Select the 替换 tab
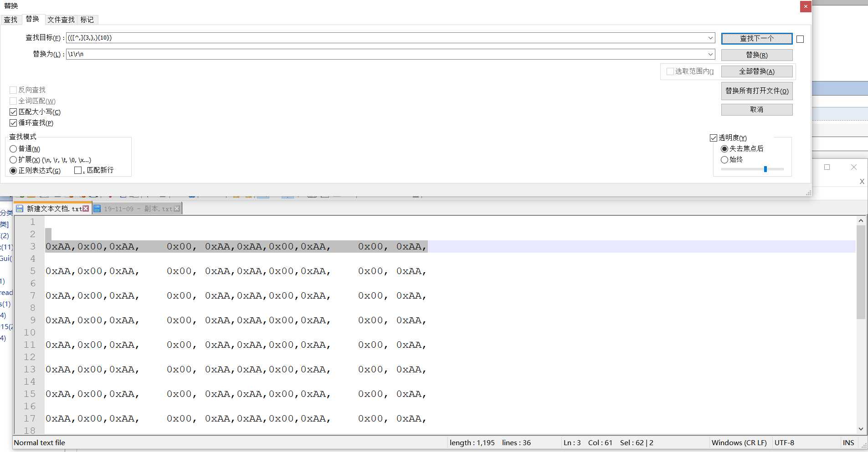 pyautogui.click(x=32, y=19)
